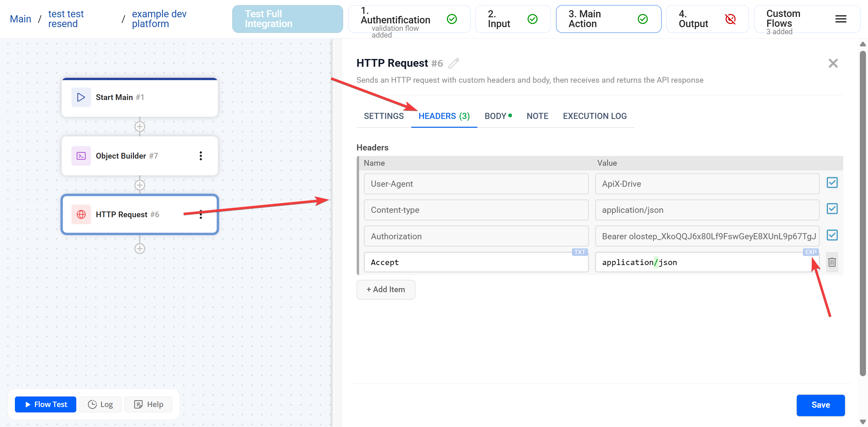Open the Object Builder three-dot menu
Image resolution: width=868 pixels, height=427 pixels.
tap(201, 156)
